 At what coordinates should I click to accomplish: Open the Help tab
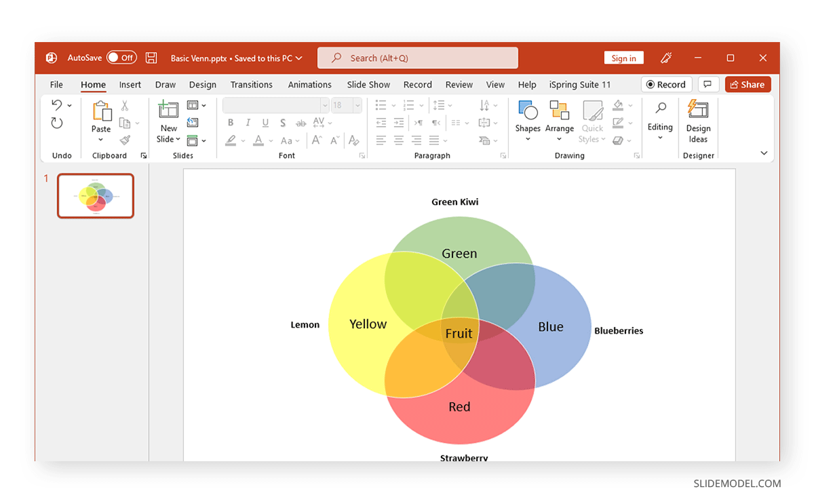pos(527,85)
